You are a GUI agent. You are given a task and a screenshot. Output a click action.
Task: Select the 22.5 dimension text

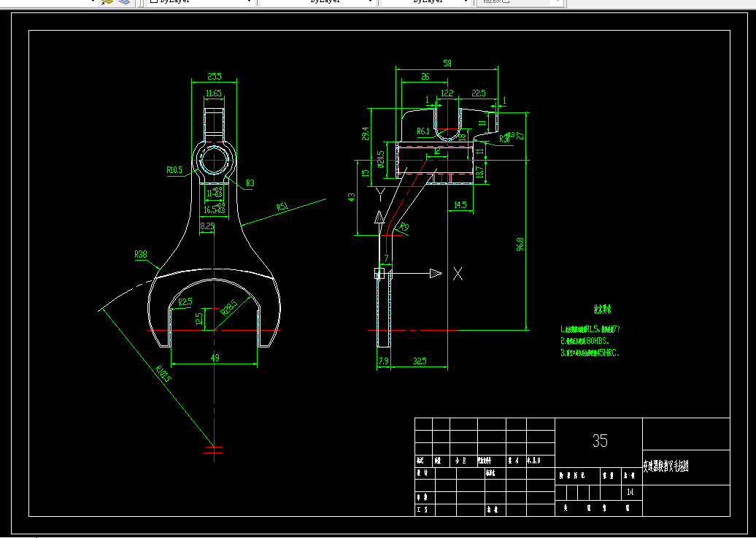coord(478,93)
